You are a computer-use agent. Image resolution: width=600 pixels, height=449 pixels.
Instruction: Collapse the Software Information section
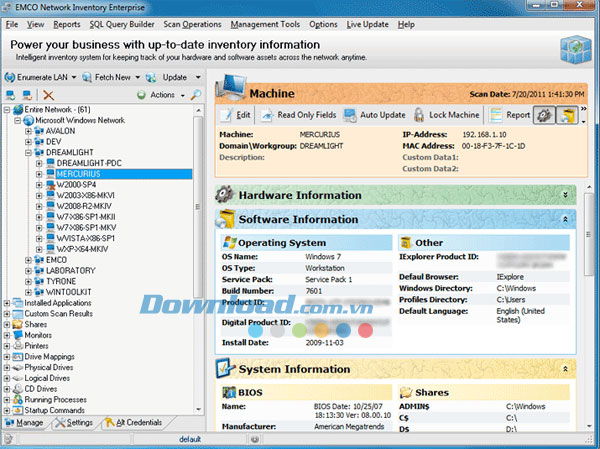tap(565, 219)
